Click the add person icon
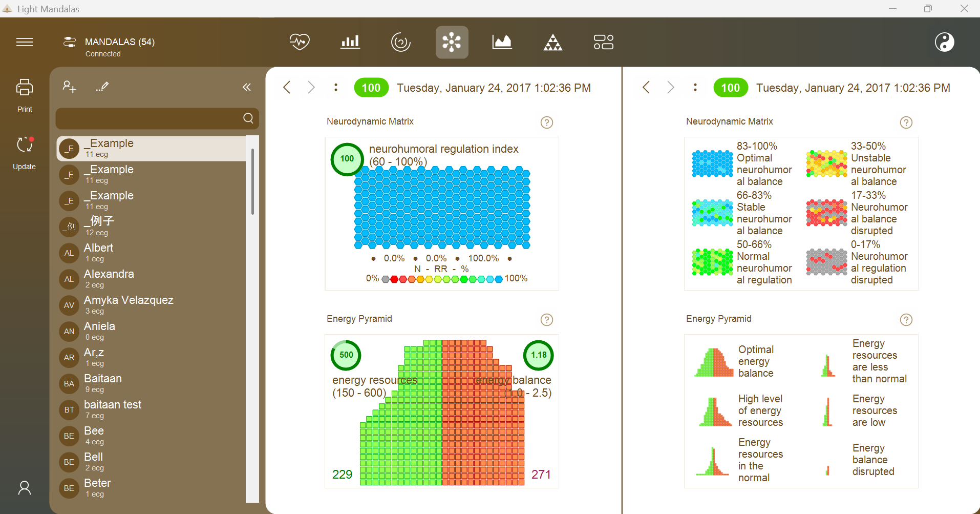This screenshot has height=514, width=980. coord(70,87)
